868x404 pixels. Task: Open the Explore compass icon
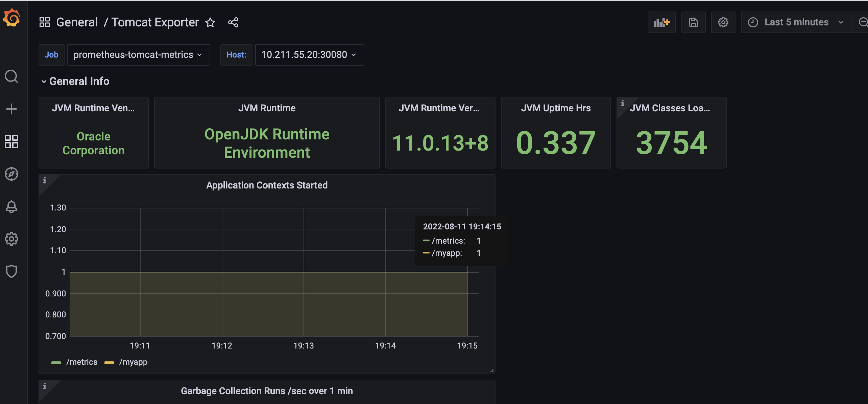coord(11,174)
